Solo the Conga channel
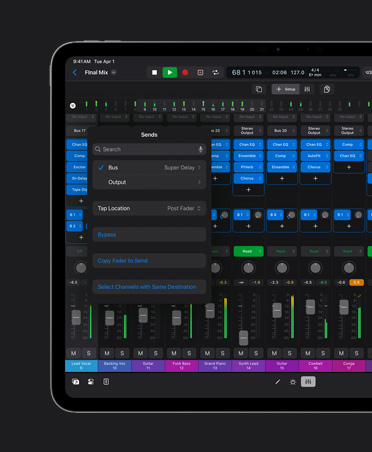Image resolution: width=372 pixels, height=452 pixels. (x=356, y=353)
